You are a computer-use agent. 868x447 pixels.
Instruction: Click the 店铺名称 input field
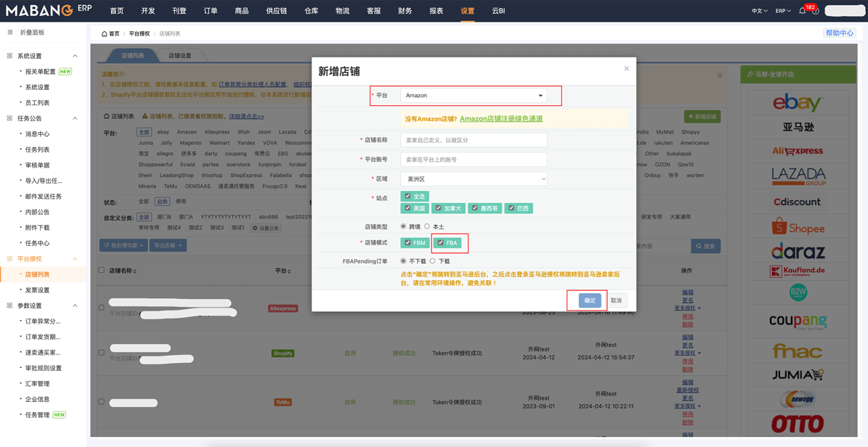click(473, 140)
